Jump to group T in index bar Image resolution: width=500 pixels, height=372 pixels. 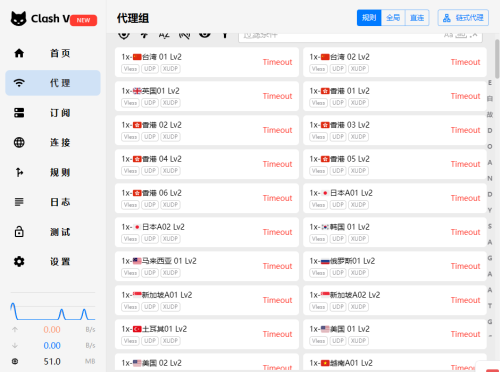coord(490,306)
